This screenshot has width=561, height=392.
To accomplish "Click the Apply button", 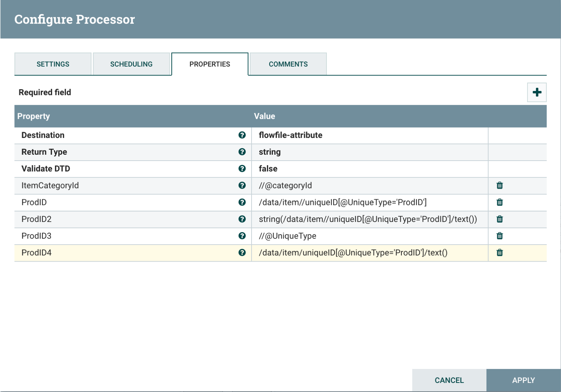I will [523, 380].
